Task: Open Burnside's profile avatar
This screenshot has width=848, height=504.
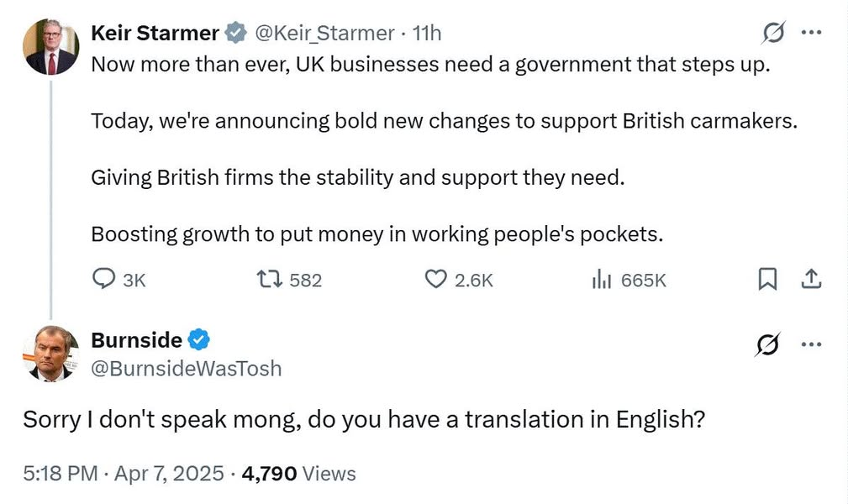Action: click(50, 354)
